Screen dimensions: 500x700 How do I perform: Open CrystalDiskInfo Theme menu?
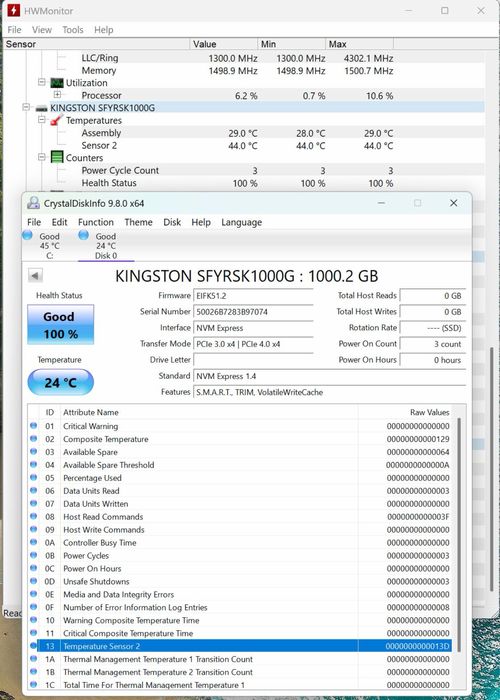pyautogui.click(x=138, y=222)
